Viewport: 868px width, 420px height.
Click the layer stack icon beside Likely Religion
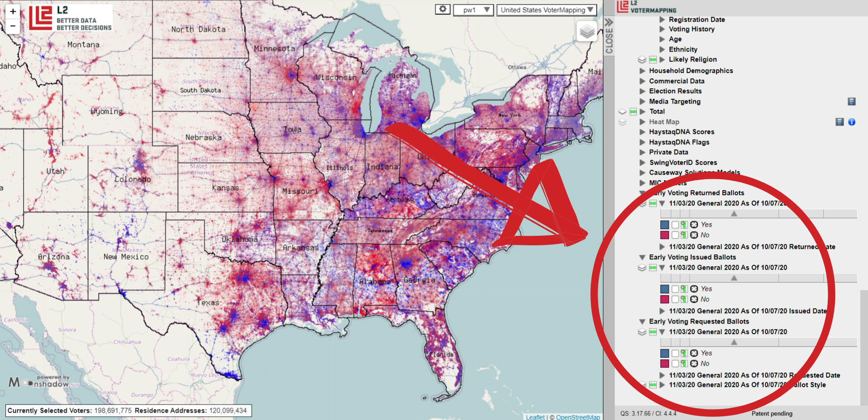642,60
